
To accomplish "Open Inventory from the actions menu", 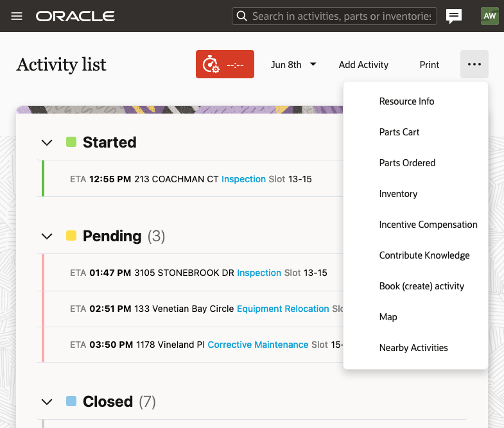I will (398, 194).
